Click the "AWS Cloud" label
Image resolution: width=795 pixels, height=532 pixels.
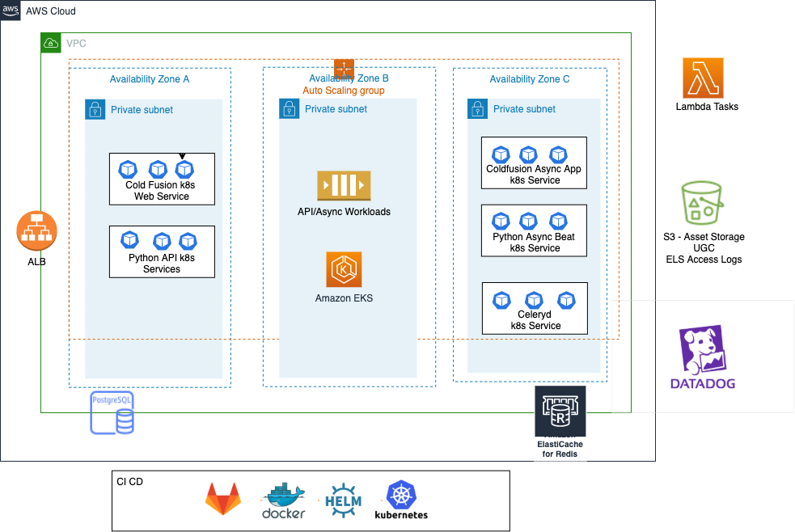point(51,11)
